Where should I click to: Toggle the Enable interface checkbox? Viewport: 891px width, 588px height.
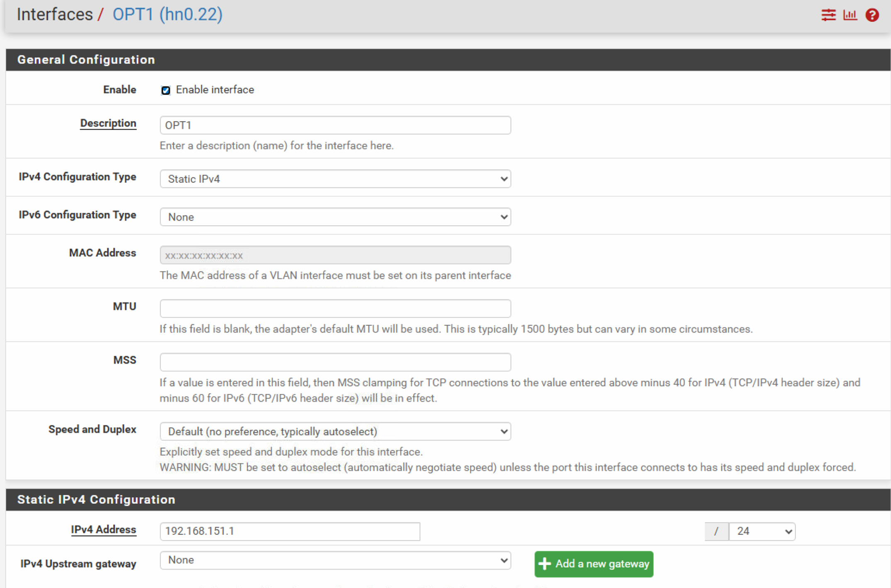166,90
